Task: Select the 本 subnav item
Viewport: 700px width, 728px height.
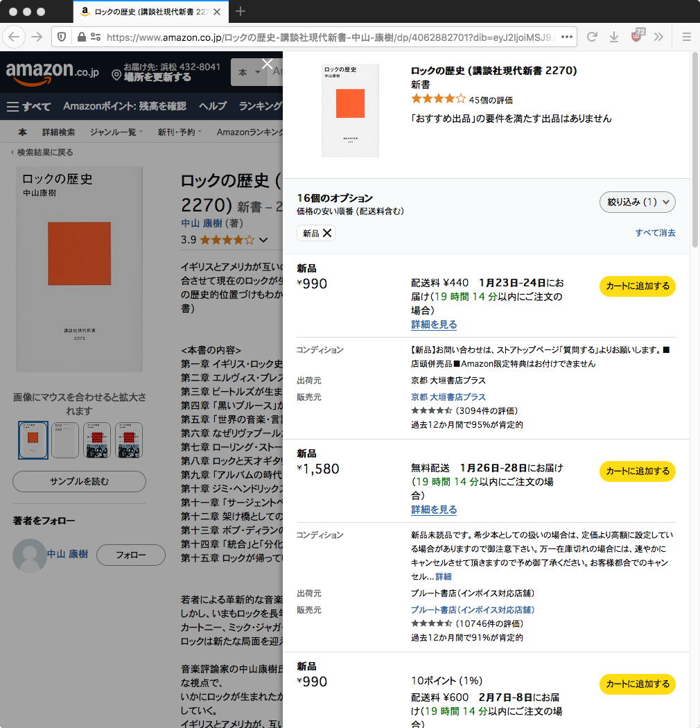Action: pyautogui.click(x=22, y=132)
